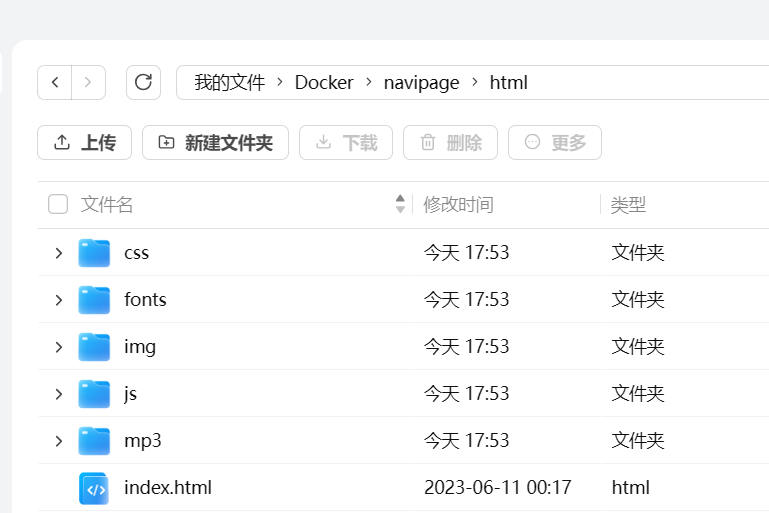
Task: Expand the css folder row
Action: (x=59, y=253)
